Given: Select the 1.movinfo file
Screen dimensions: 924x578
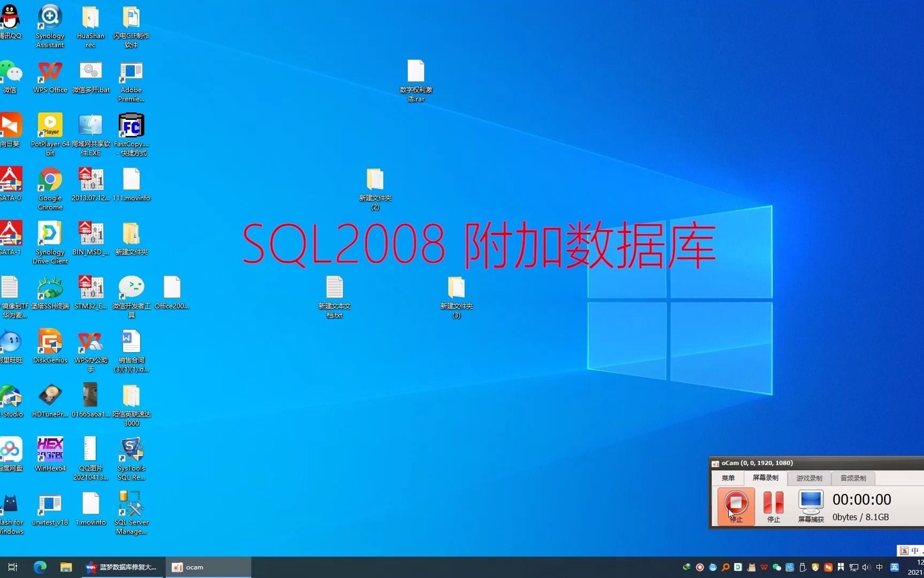Looking at the screenshot, I should coord(90,508).
